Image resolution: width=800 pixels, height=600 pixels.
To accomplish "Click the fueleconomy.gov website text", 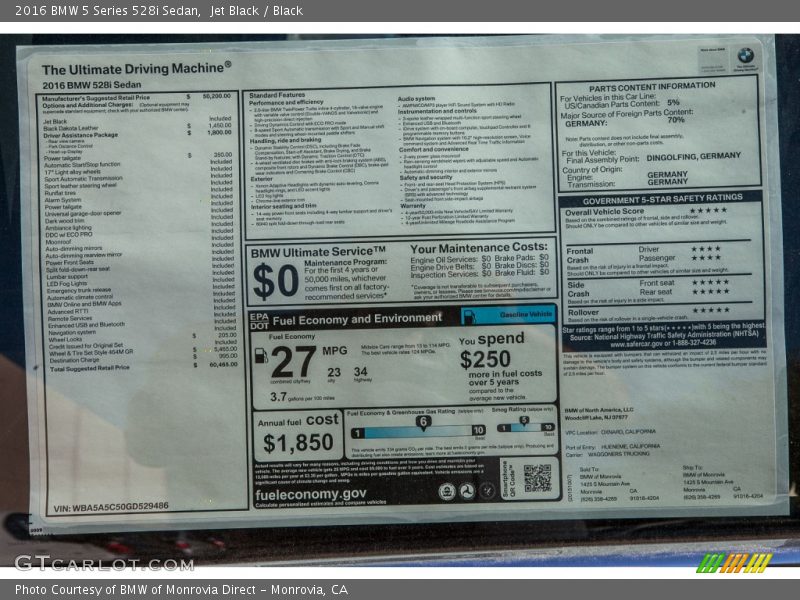I will (311, 493).
